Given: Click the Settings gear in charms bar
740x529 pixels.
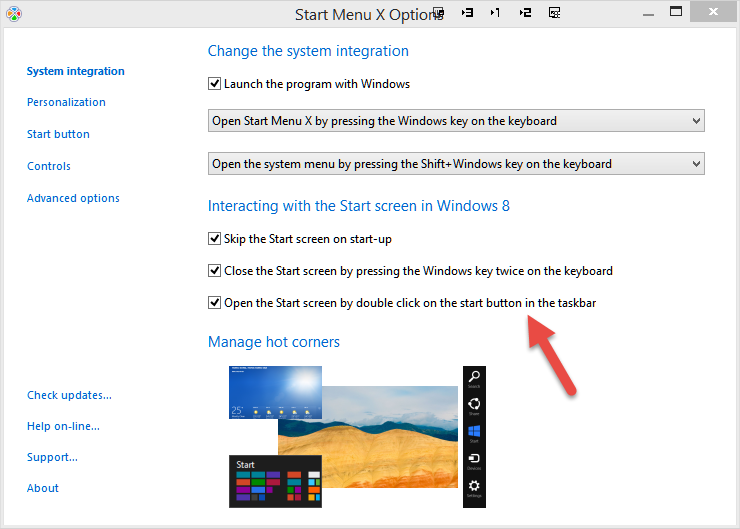Looking at the screenshot, I should point(474,486).
